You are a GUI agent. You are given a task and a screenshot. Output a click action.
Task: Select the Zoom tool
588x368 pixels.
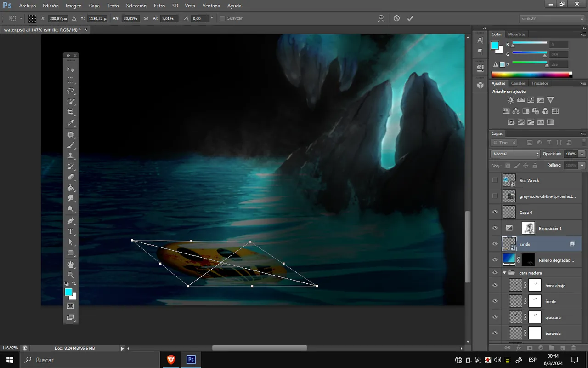point(71,275)
